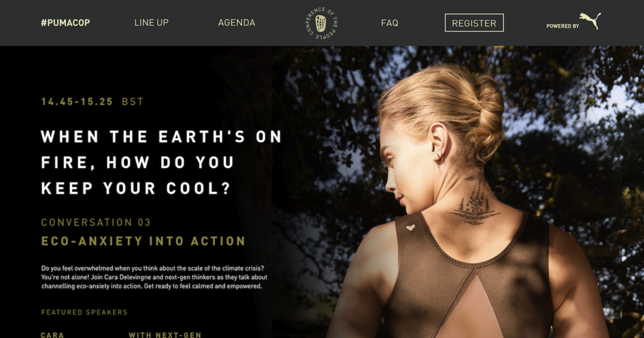Click the FEATURED SPEAKERS heading
This screenshot has height=338, width=644.
pyautogui.click(x=84, y=312)
